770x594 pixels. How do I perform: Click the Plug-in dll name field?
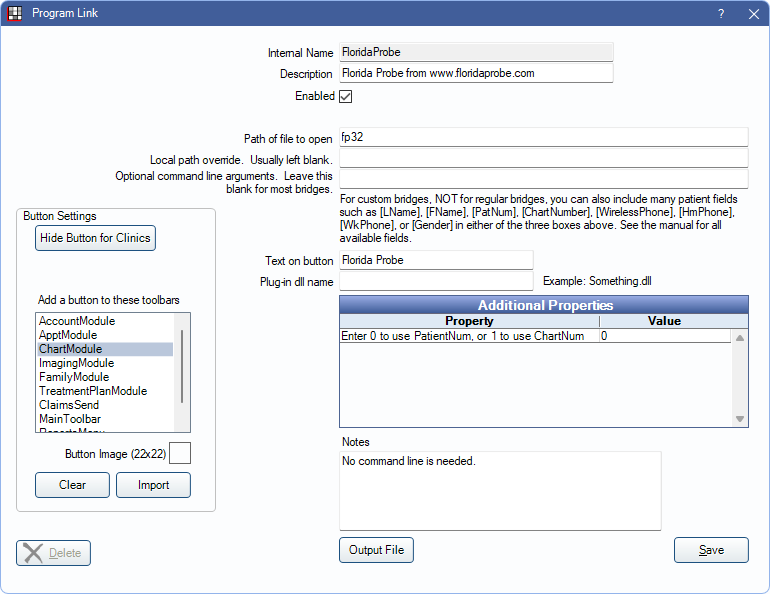[436, 282]
